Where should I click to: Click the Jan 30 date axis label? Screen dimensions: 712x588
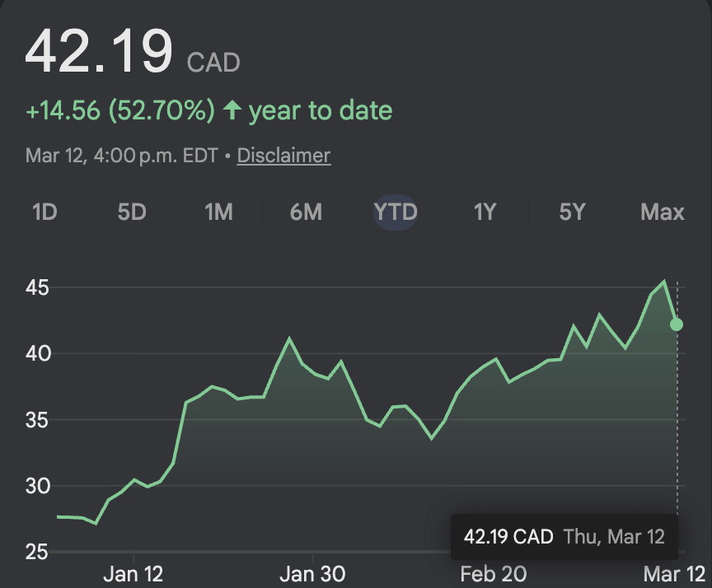pyautogui.click(x=312, y=574)
